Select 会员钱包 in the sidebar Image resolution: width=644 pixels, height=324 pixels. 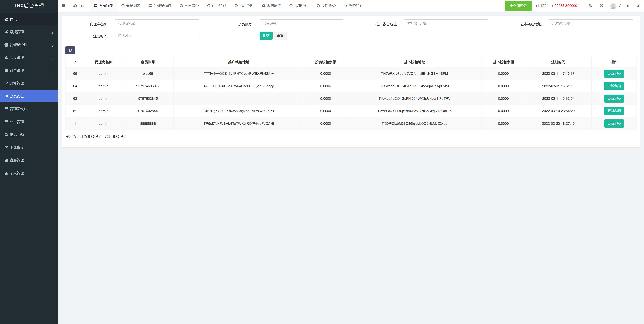coord(29,96)
